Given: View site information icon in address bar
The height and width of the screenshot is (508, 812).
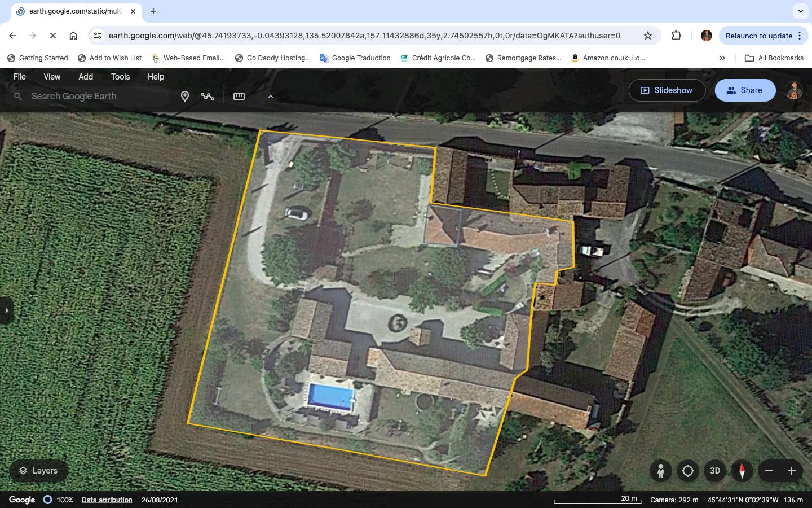Looking at the screenshot, I should 98,36.
